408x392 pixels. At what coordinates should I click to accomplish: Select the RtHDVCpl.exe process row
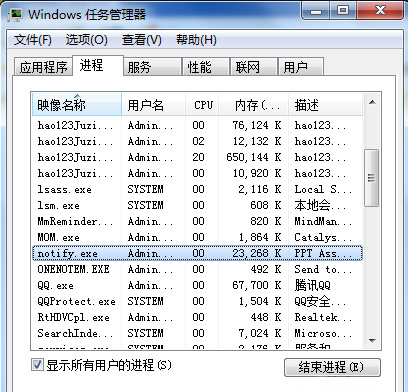[197, 317]
